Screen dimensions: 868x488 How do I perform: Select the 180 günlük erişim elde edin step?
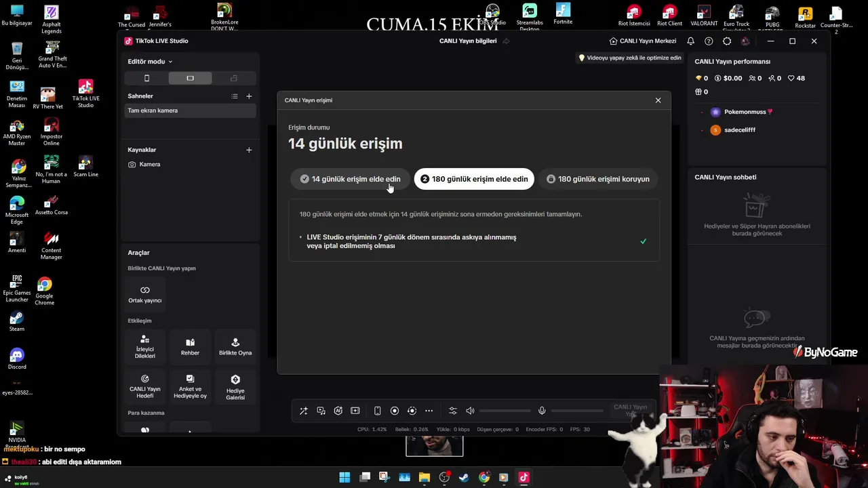[474, 179]
